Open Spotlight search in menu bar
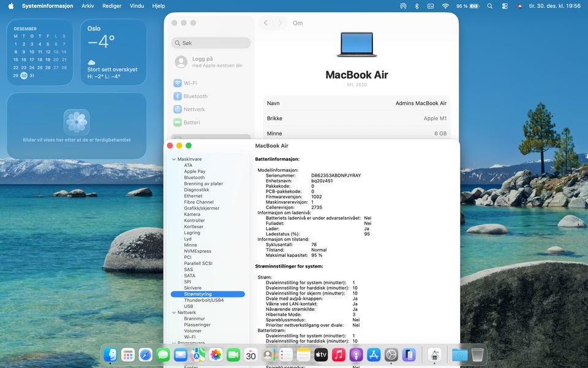The height and width of the screenshot is (368, 588). pos(489,6)
